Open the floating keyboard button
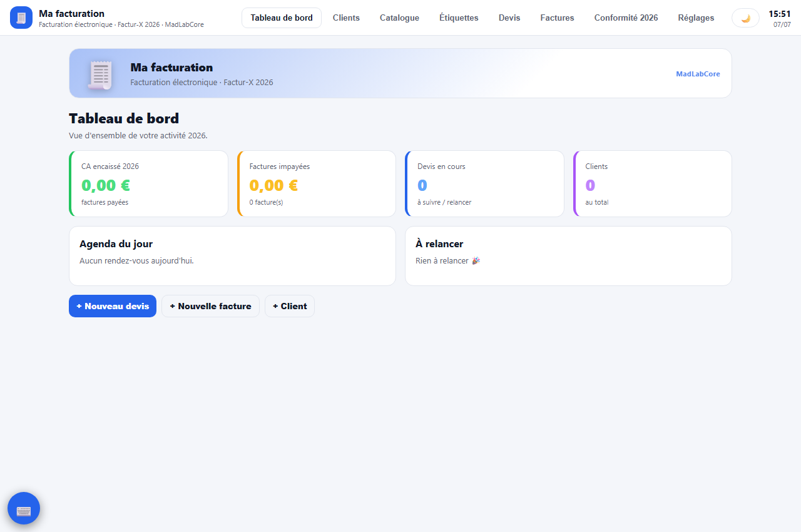This screenshot has width=801, height=532. click(24, 508)
